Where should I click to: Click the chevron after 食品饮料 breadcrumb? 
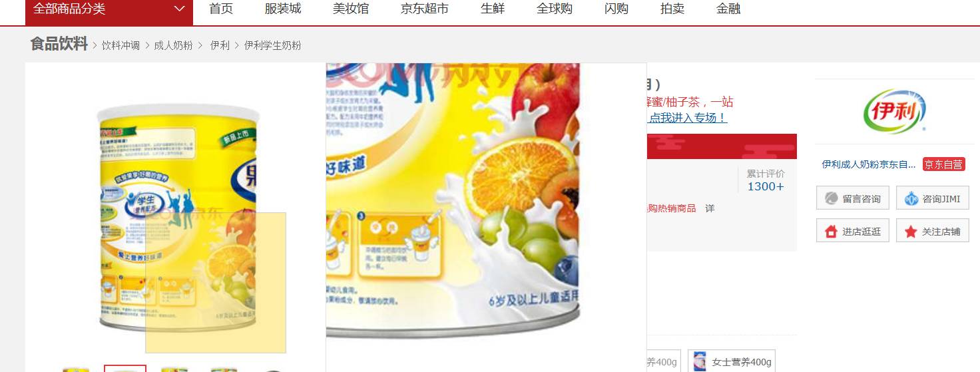click(95, 45)
